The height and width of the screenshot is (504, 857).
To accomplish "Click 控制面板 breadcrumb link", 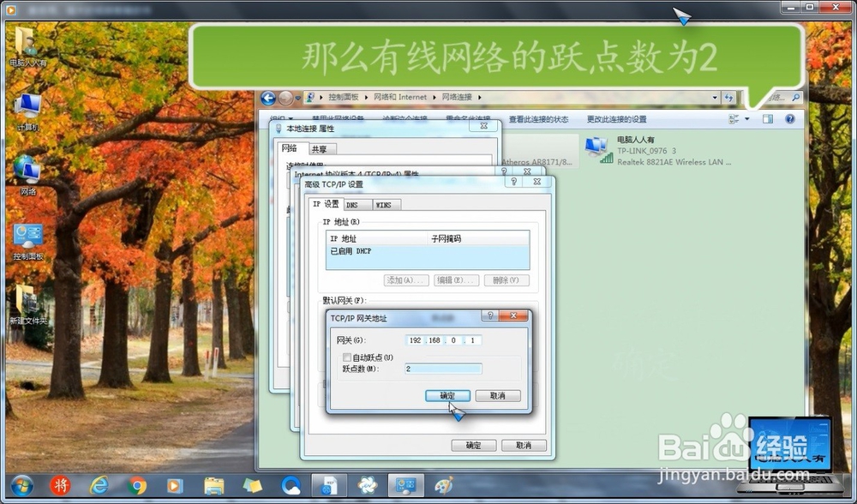I will pos(344,98).
